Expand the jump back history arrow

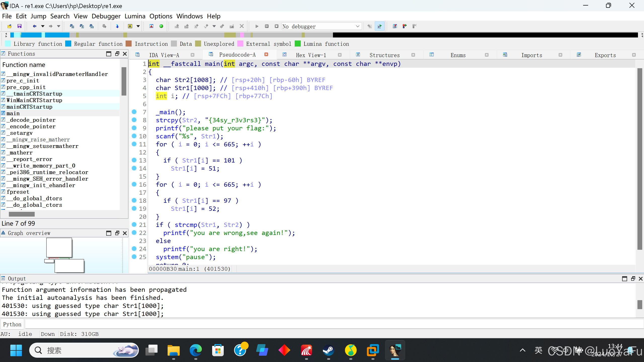[43, 26]
